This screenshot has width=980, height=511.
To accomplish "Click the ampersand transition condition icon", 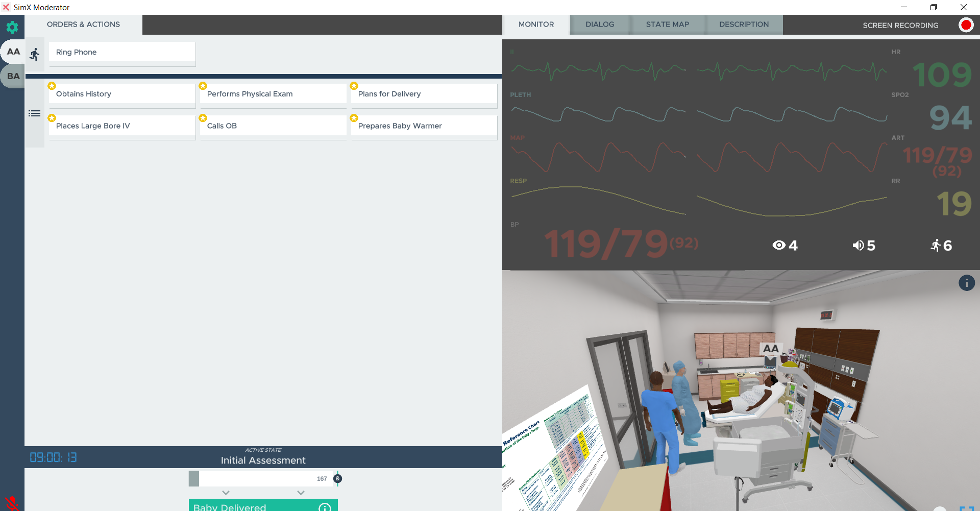I will [x=337, y=479].
